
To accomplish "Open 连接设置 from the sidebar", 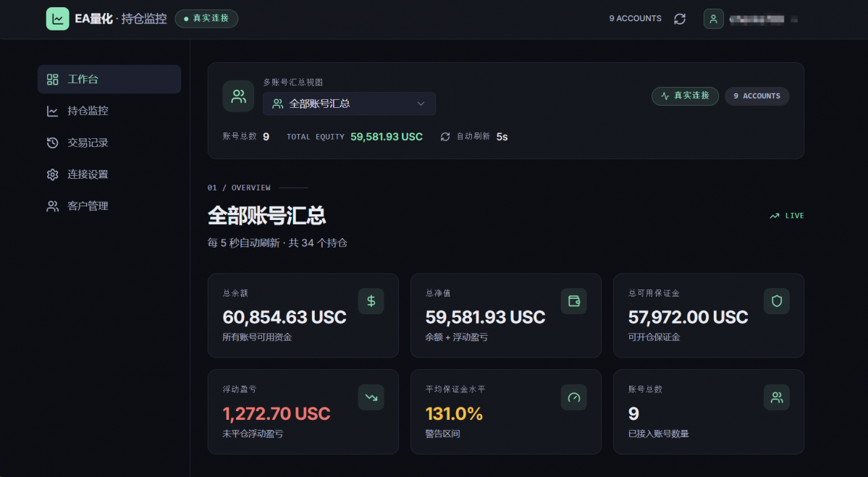I will (109, 174).
